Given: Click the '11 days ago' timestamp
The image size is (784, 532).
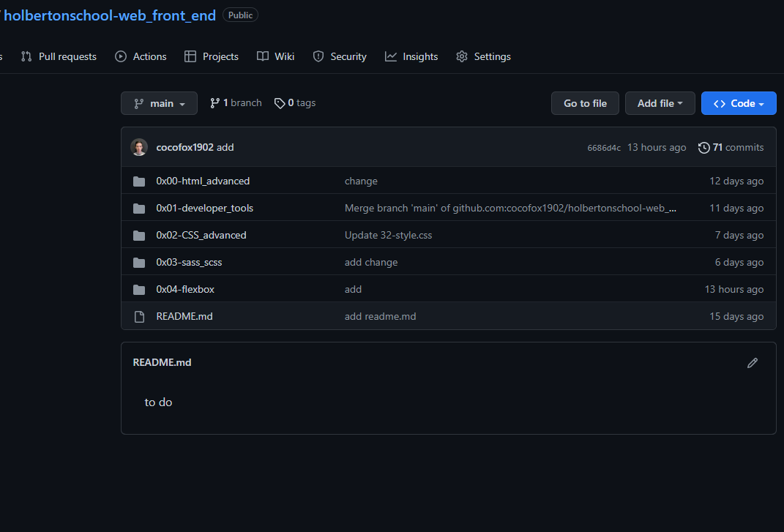Looking at the screenshot, I should click(x=736, y=208).
